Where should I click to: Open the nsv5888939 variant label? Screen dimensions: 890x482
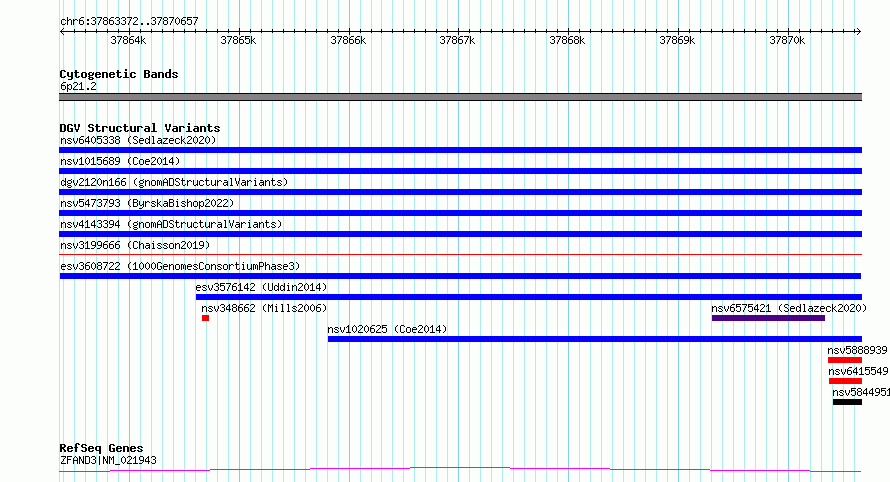[857, 350]
